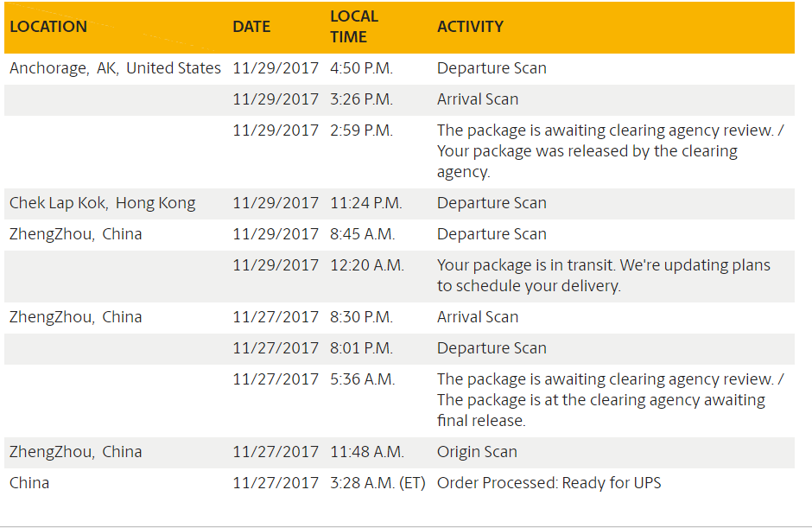
Task: Click 'Order Processed: Ready for UPS'
Action: (x=549, y=482)
